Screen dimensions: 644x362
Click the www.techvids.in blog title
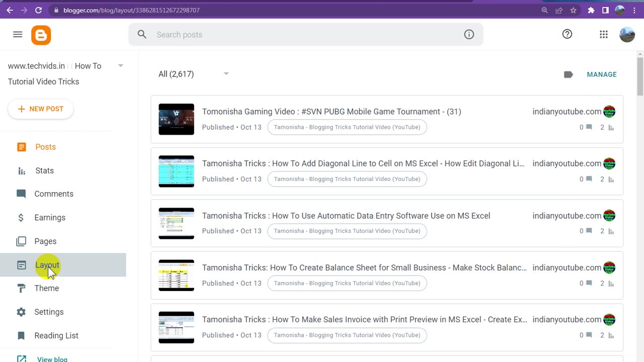[x=37, y=66]
